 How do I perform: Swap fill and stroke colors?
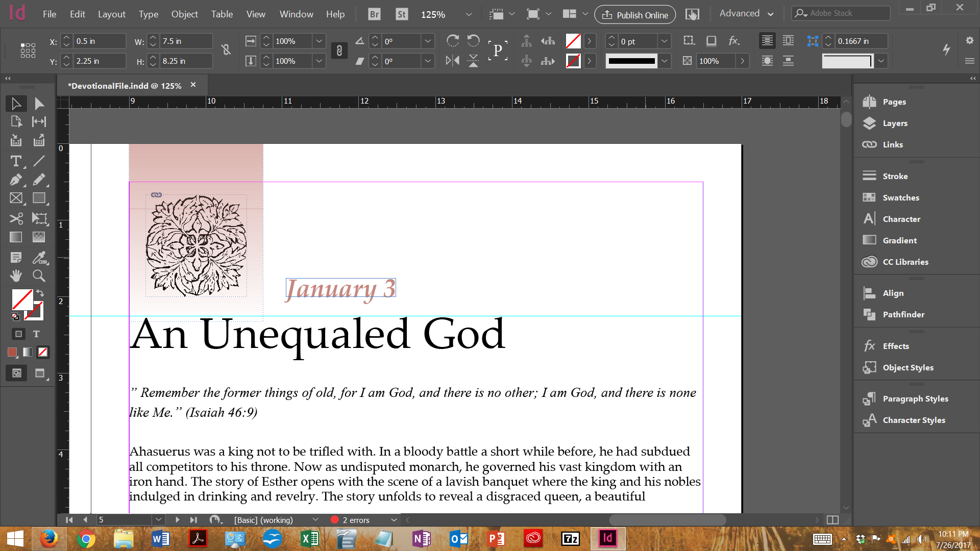click(x=40, y=293)
